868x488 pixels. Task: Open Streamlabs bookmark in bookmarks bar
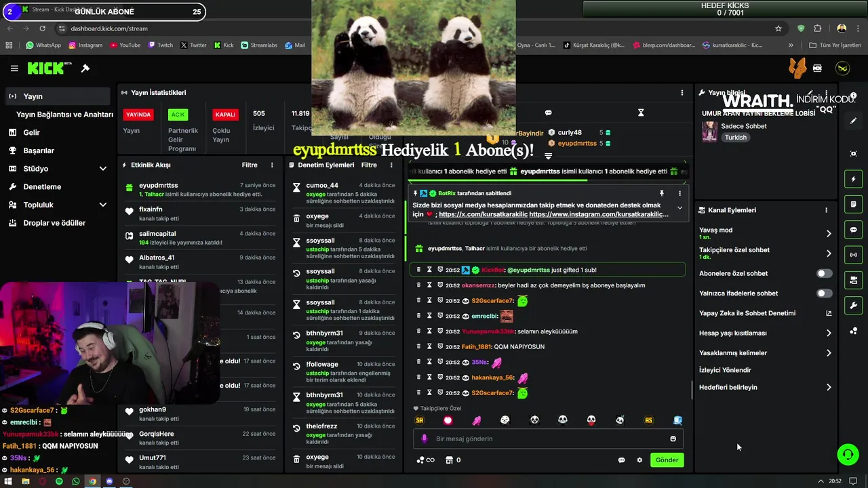tap(259, 45)
